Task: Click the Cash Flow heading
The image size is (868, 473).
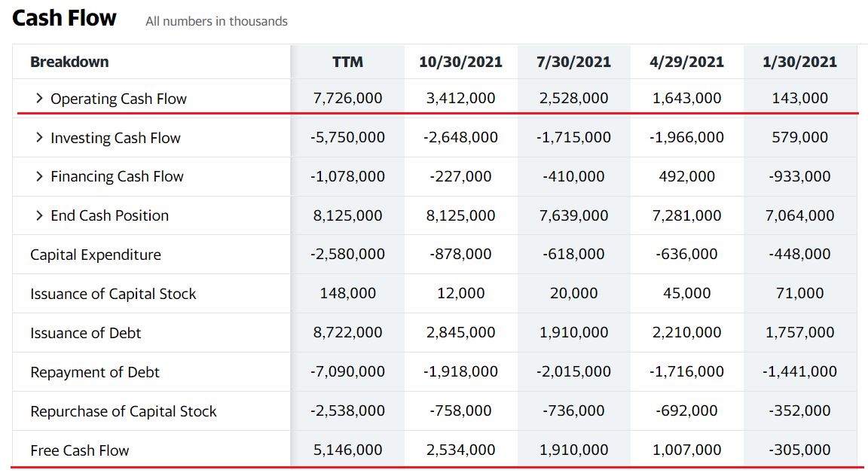Action: point(64,18)
